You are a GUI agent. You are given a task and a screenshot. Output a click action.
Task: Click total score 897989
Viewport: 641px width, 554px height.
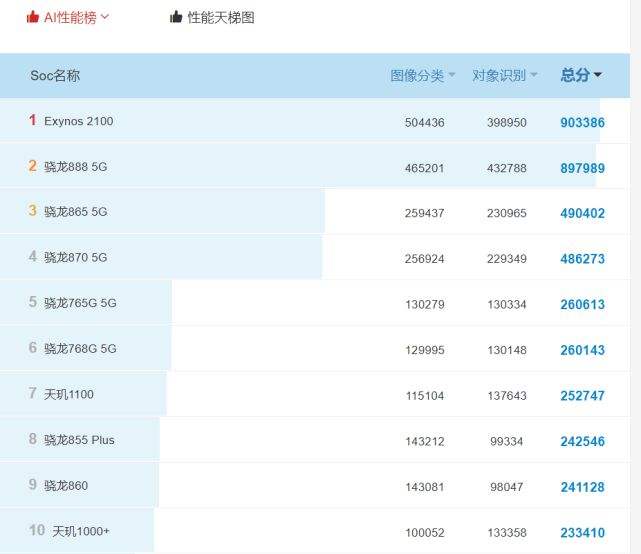coord(583,168)
